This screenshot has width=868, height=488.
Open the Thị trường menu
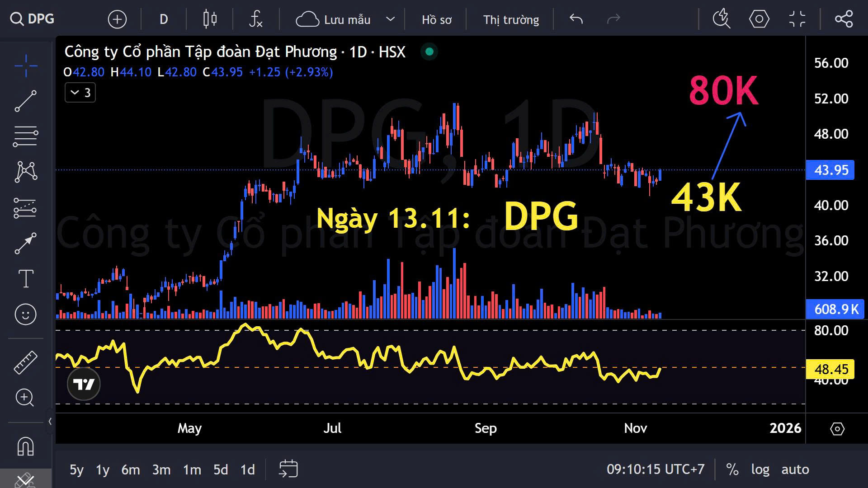pyautogui.click(x=511, y=20)
